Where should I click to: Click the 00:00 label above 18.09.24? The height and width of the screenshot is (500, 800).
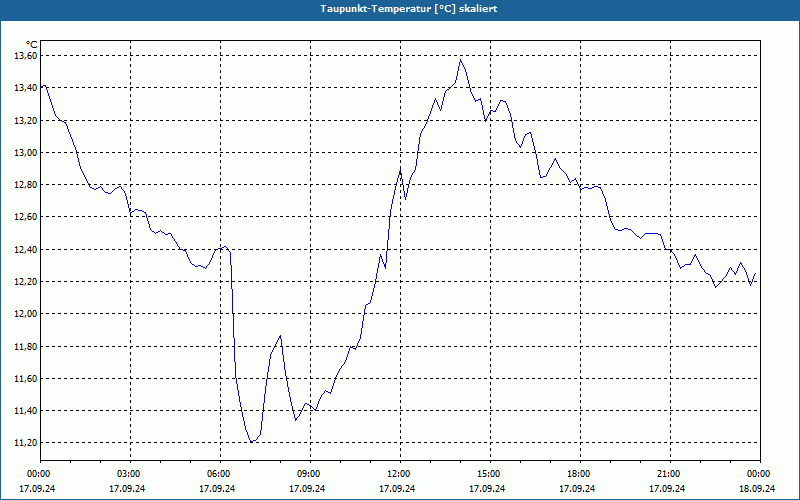pyautogui.click(x=760, y=474)
